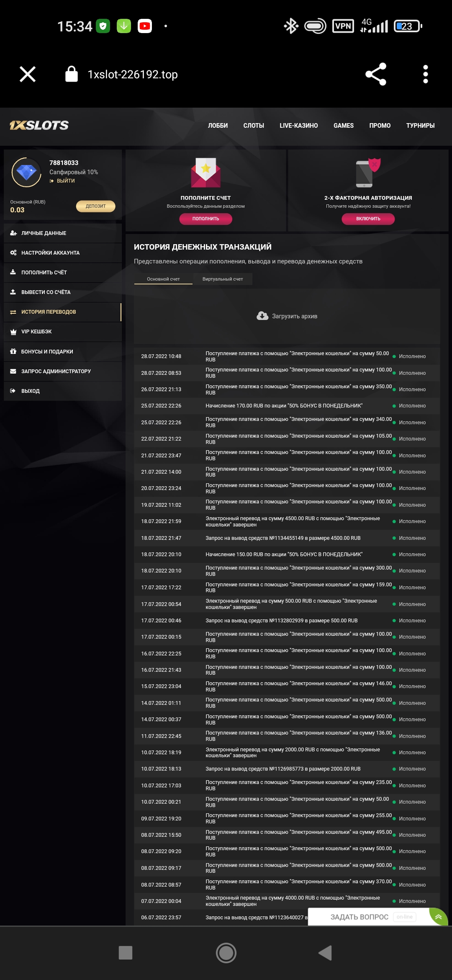The image size is (452, 980).
Task: Tap the Android home navigation button
Action: coord(226,953)
